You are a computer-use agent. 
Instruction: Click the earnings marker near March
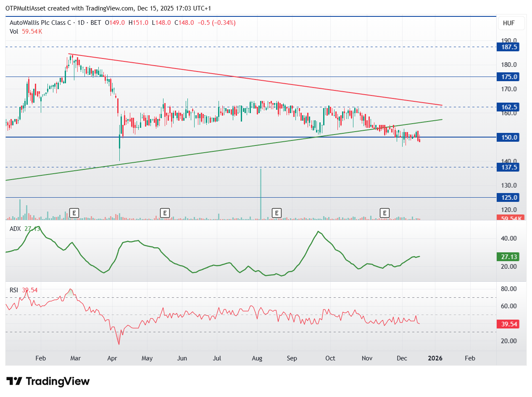74,213
